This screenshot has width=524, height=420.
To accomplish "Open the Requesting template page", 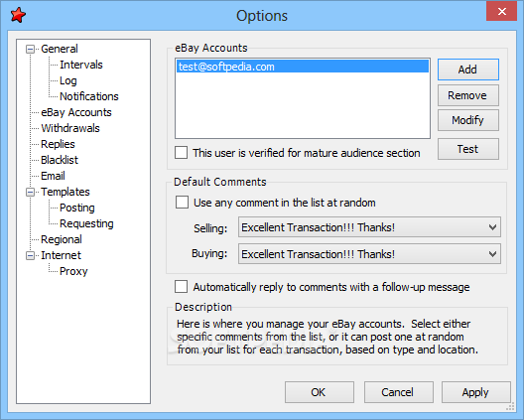I will [x=86, y=223].
